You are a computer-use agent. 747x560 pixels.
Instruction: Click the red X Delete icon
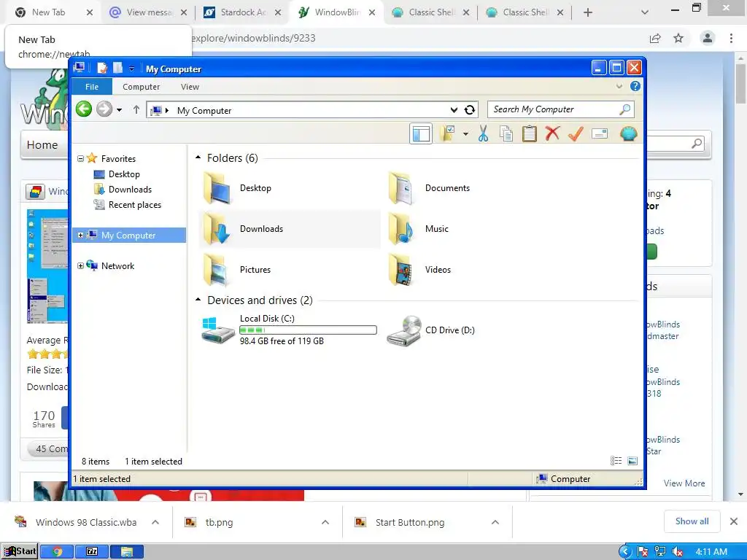(552, 134)
